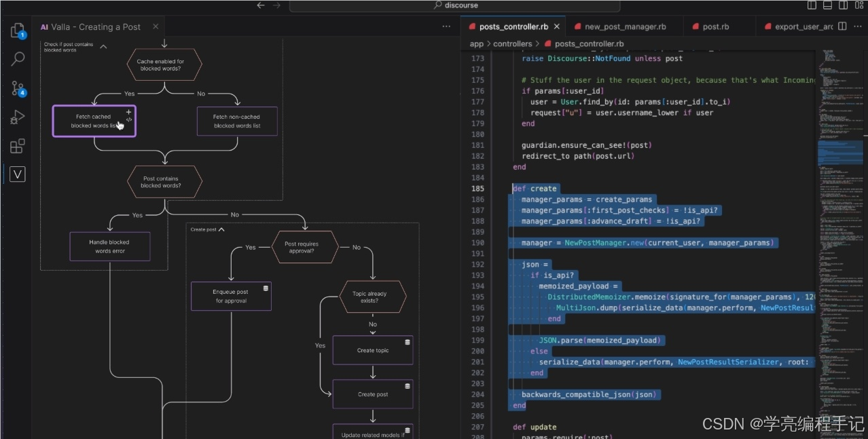
Task: Select the 'Topic already exists?' decision node
Action: (x=373, y=297)
